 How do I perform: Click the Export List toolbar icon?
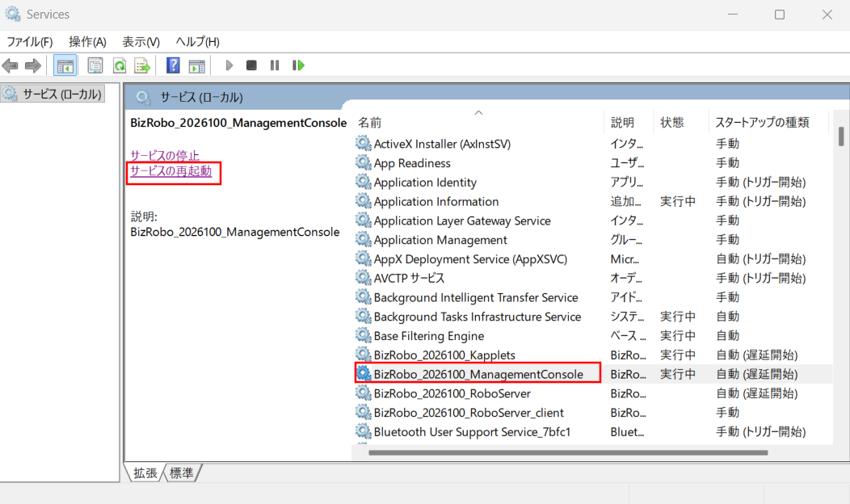142,66
